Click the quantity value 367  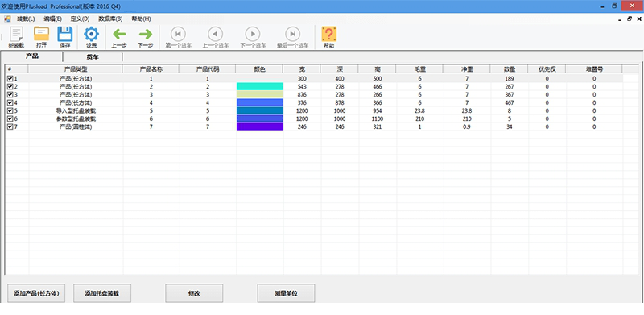(x=510, y=94)
